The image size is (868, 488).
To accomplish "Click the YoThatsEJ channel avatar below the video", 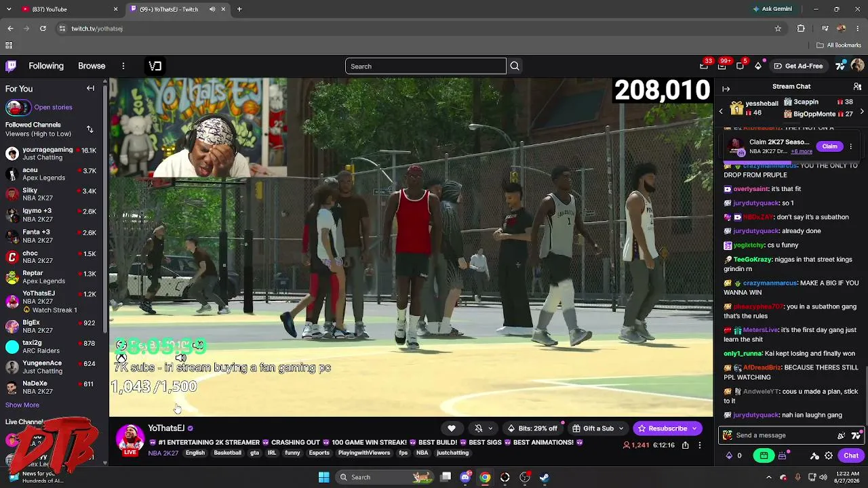I will [x=130, y=439].
